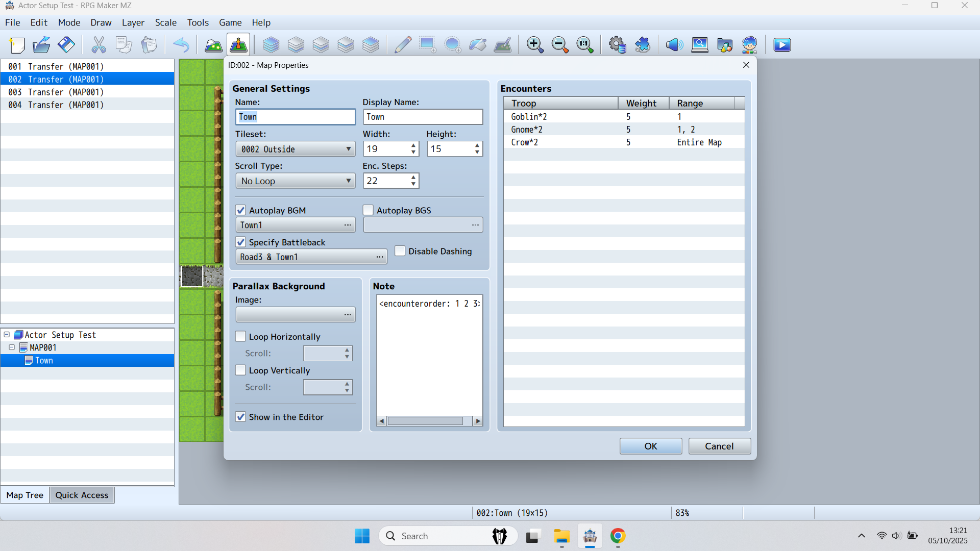The width and height of the screenshot is (980, 551).
Task: Click the Copy toolbar icon
Action: point(124,45)
